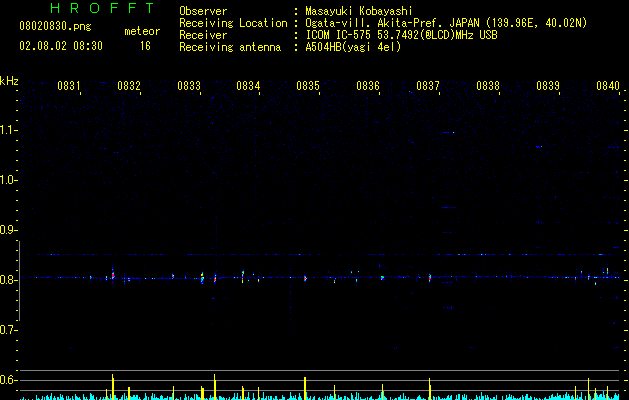Click the gray frequency range bar on left axis
The height and width of the screenshot is (400, 629).
tap(19, 281)
